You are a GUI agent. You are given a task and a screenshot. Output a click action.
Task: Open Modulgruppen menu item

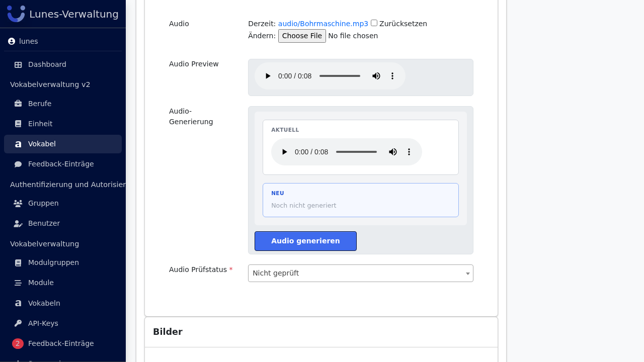63,262
